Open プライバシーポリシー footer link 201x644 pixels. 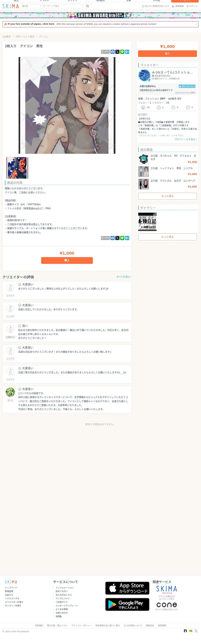81,626
